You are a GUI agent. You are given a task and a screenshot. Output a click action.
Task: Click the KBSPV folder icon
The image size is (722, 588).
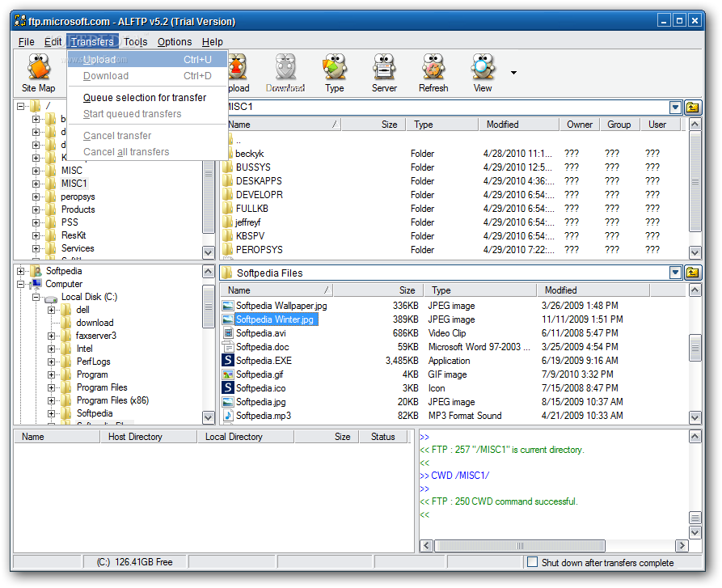pyautogui.click(x=228, y=235)
